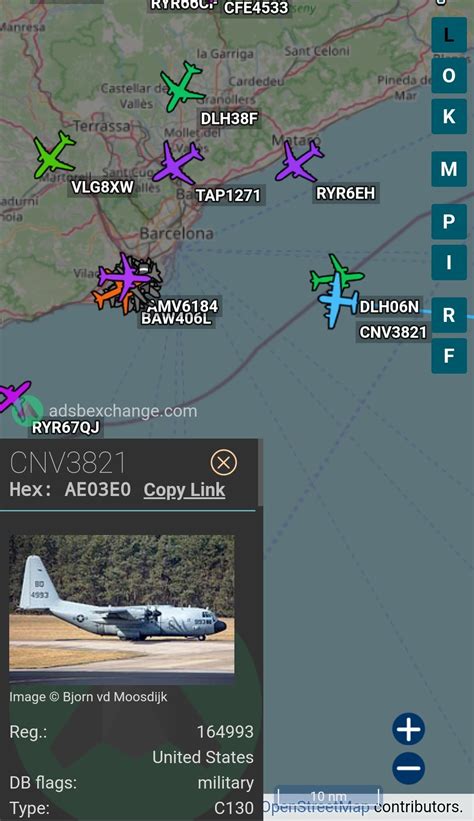Toggle the R map button

tap(449, 315)
